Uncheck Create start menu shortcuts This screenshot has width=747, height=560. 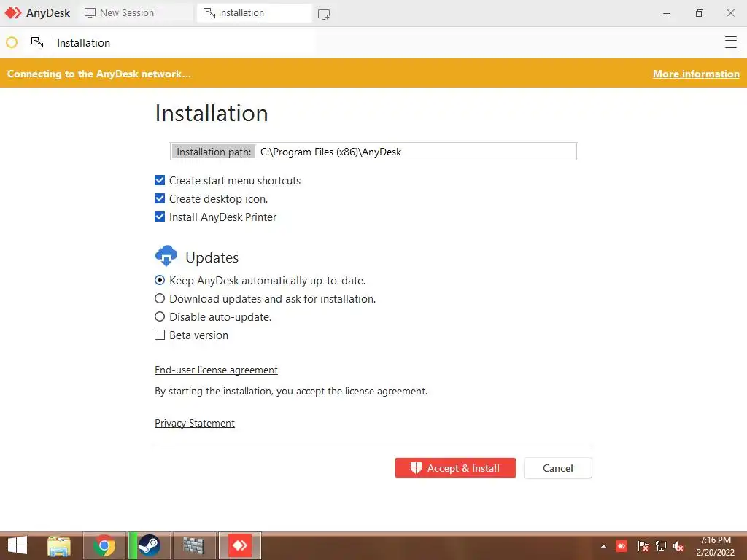tap(160, 181)
